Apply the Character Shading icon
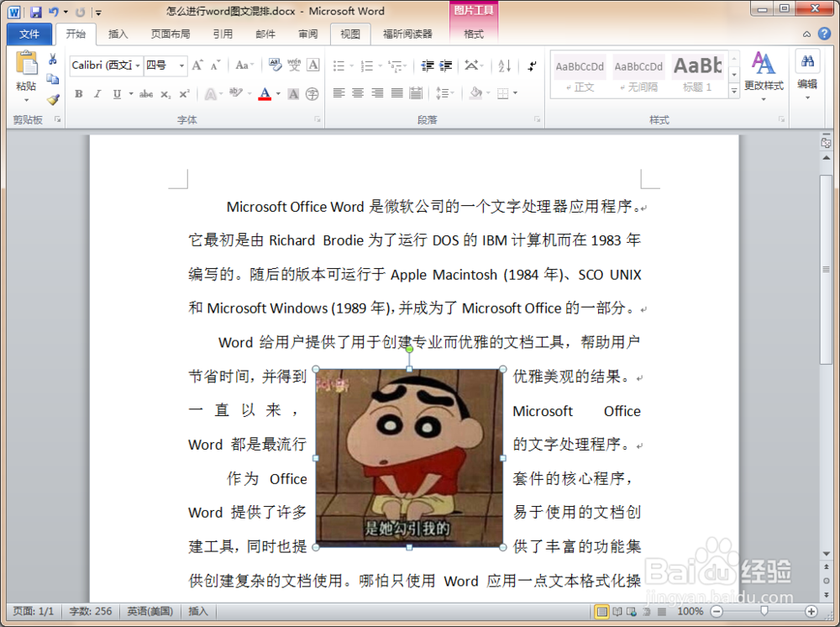840x627 pixels. (293, 94)
